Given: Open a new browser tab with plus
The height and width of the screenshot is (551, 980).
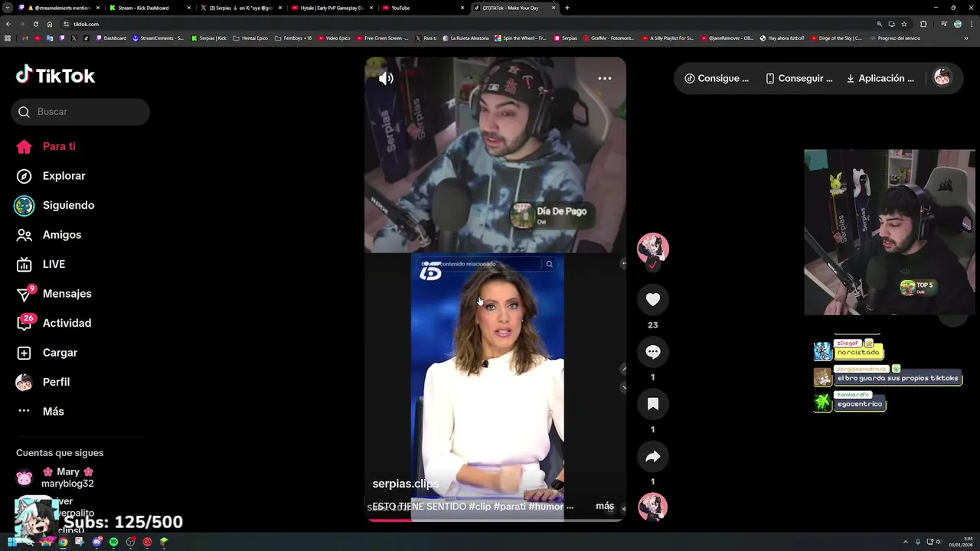Looking at the screenshot, I should pos(567,8).
